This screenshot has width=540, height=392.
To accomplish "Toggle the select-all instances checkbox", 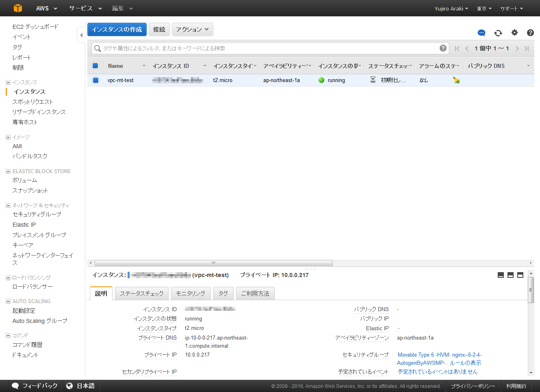I will pyautogui.click(x=95, y=65).
